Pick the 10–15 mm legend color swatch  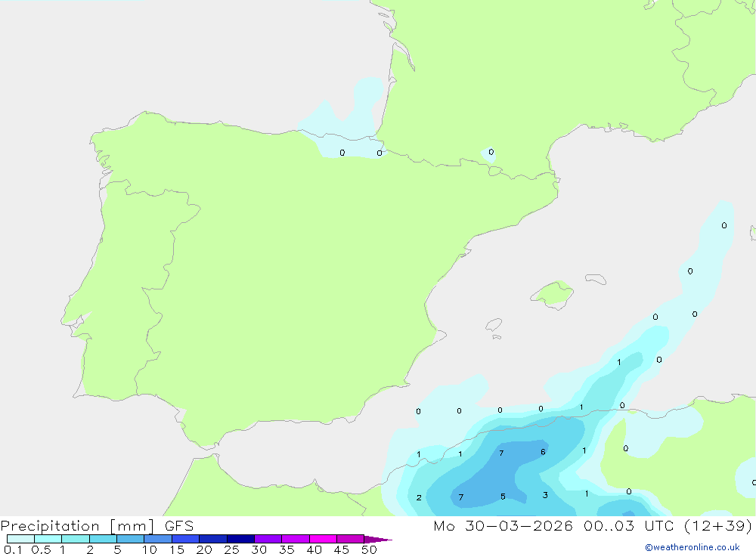pyautogui.click(x=158, y=539)
